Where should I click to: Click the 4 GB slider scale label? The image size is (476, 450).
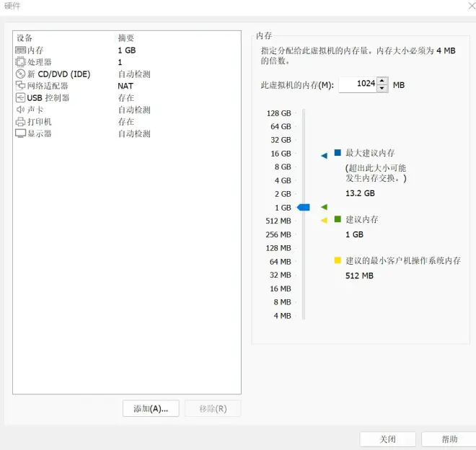coord(283,180)
